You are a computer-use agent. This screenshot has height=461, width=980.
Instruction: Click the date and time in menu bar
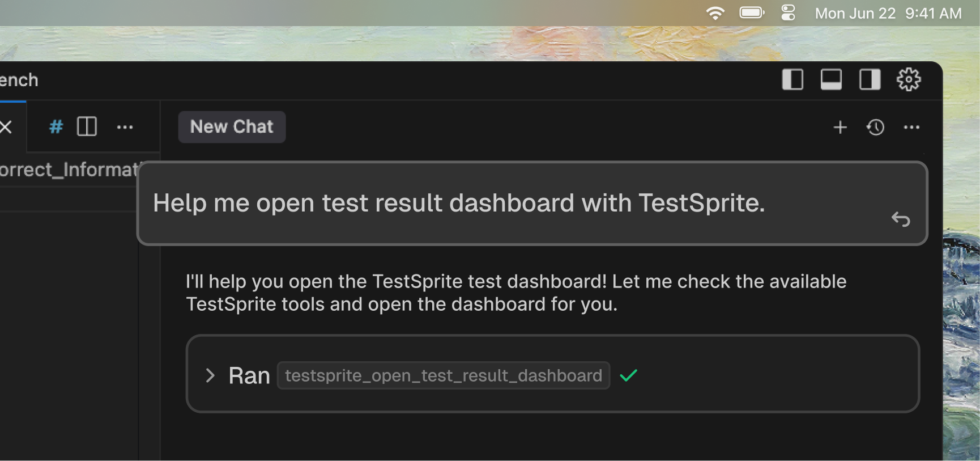click(x=888, y=12)
